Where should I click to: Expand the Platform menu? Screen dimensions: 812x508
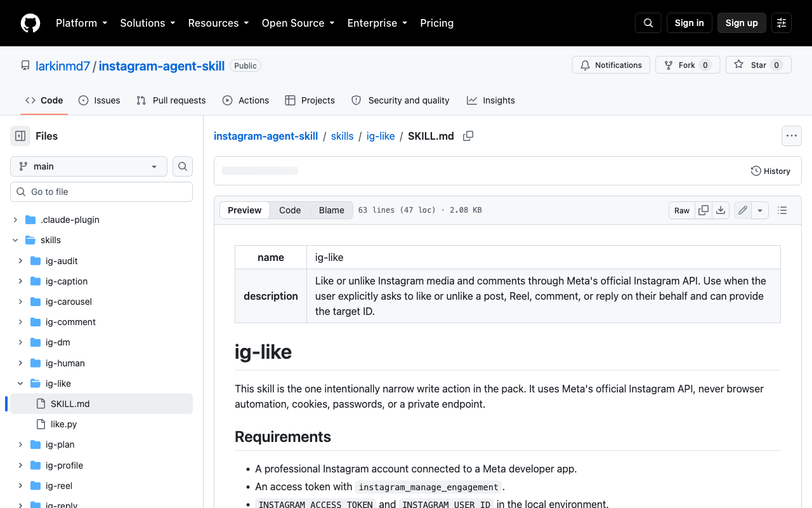[x=81, y=23]
